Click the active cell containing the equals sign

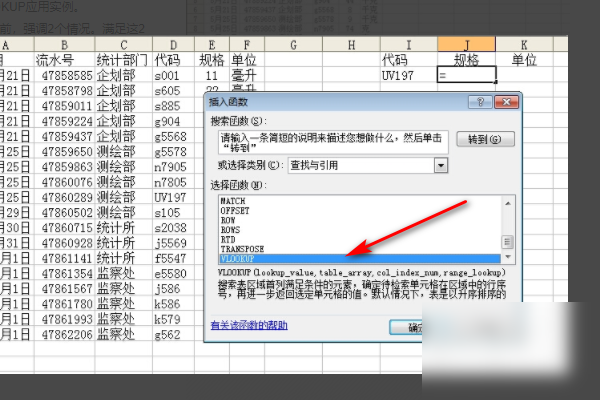(x=466, y=75)
